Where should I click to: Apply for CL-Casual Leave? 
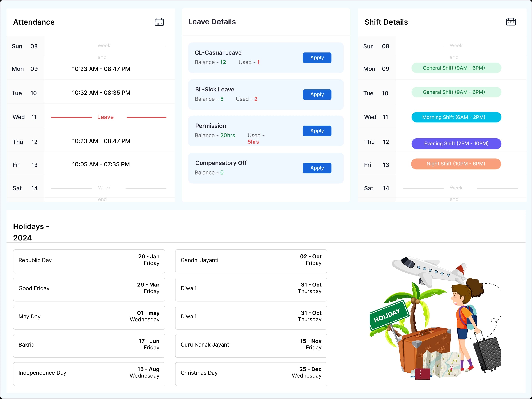point(317,58)
